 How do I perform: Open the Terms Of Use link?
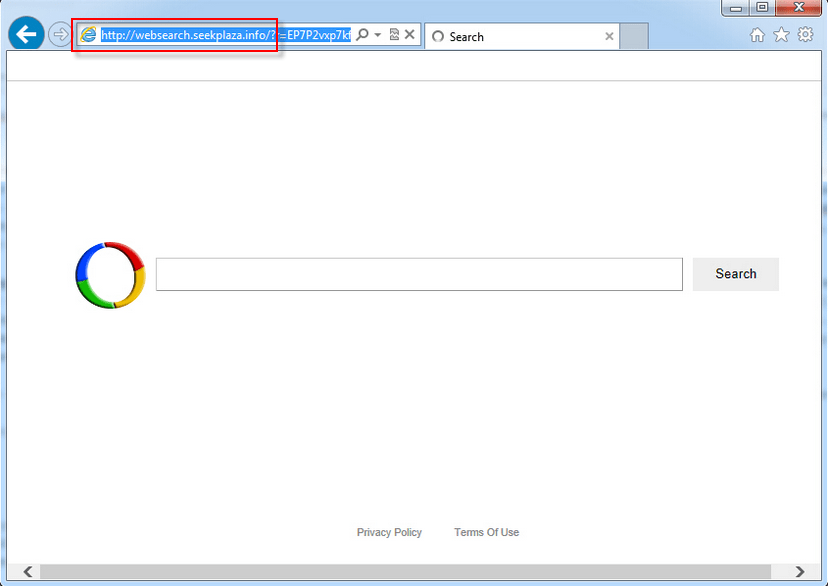pos(486,532)
